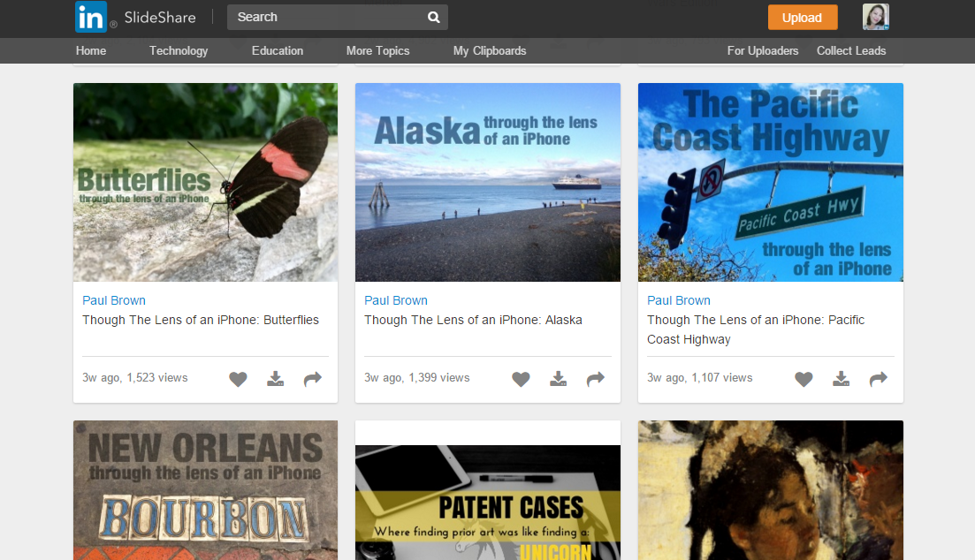This screenshot has height=560, width=975.
Task: Download the Butterflies presentation
Action: [x=276, y=379]
